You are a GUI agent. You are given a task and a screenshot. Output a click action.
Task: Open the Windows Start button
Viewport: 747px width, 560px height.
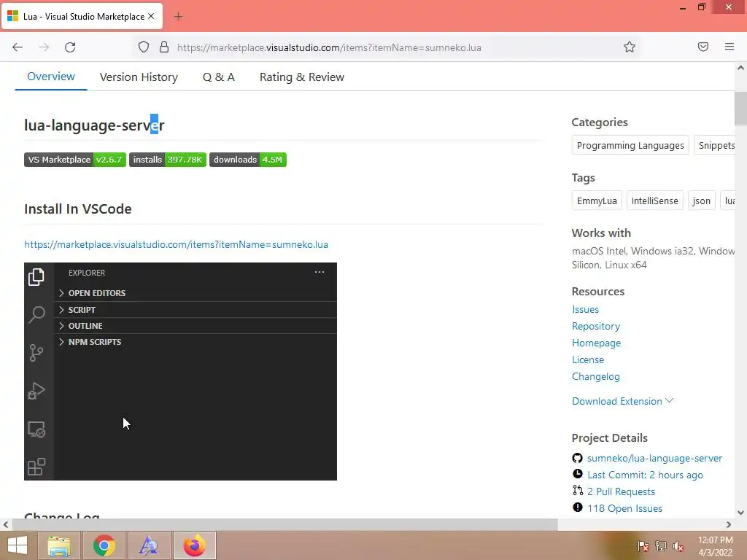tap(18, 545)
